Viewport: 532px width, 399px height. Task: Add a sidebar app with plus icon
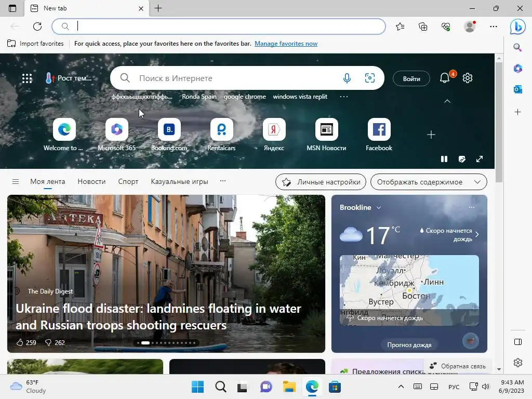click(518, 112)
